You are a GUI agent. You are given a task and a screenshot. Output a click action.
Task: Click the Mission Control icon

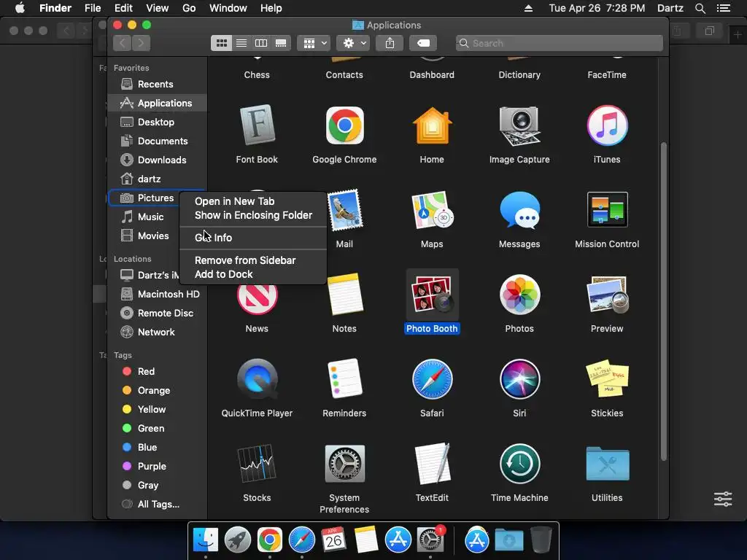click(607, 209)
